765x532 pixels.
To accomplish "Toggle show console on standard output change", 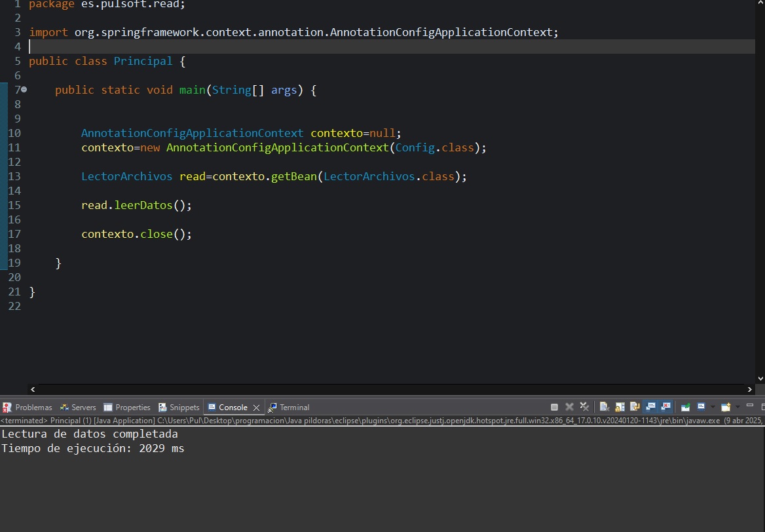I will (650, 407).
